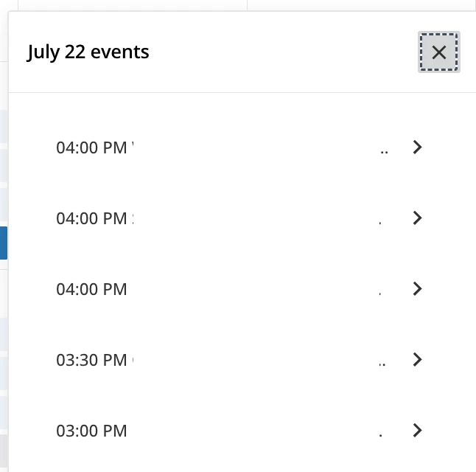
Task: Click the dark blue calendar bar behind popup
Action: (x=4, y=243)
